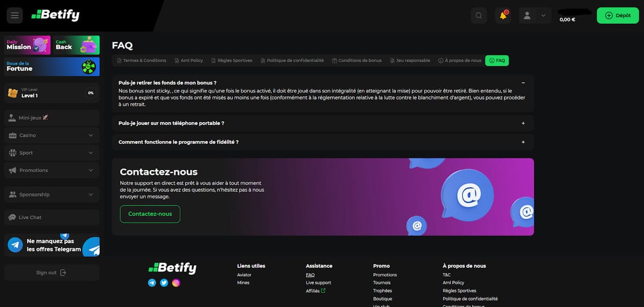Open the FAQ footer link
Screen dimensions: 644x307
point(310,275)
